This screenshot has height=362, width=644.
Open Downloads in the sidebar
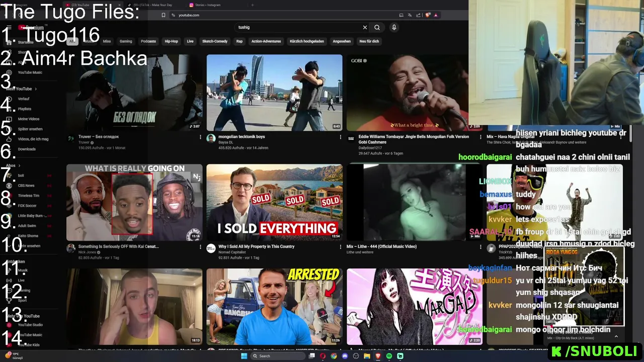pos(27,149)
